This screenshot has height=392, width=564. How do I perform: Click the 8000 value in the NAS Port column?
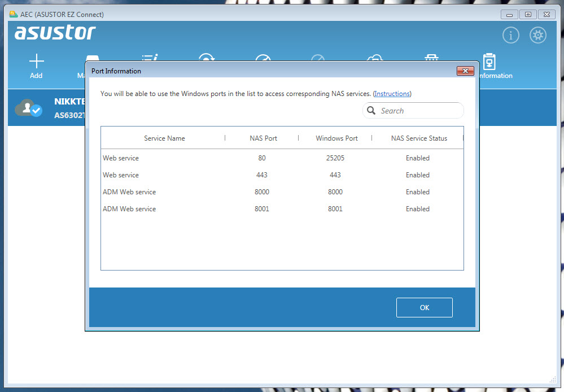262,192
